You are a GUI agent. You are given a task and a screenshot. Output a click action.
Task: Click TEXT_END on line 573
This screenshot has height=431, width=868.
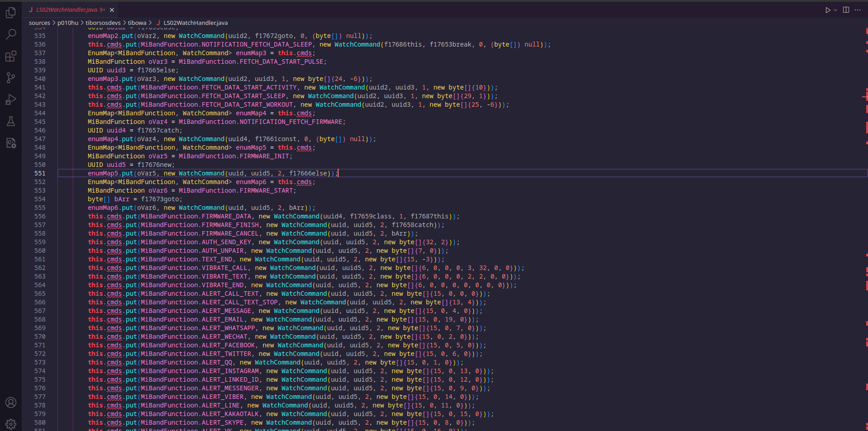click(217, 259)
